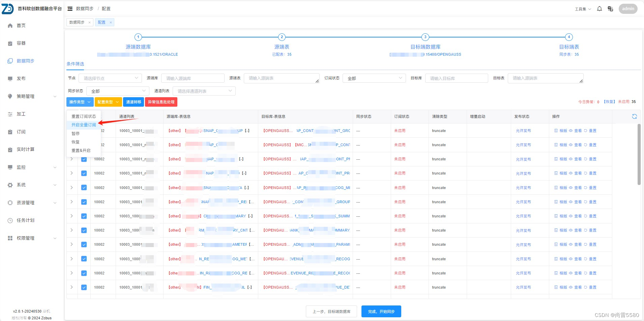Click the 策略管理 sidebar icon
This screenshot has height=321, width=644.
(10, 97)
